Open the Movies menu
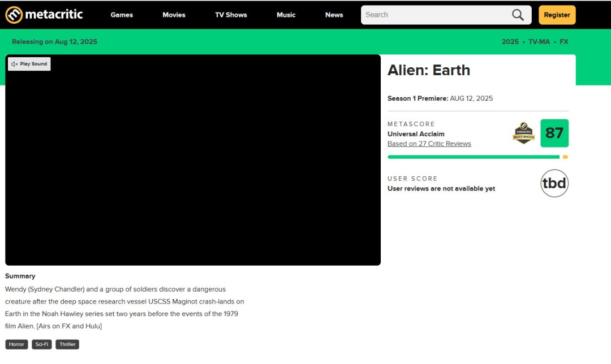 coord(174,15)
